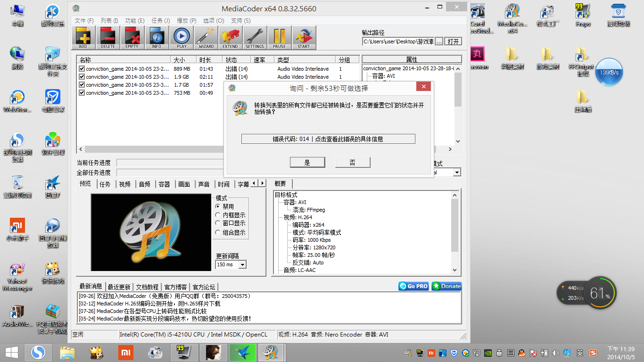Click the output path input field
Screen dimensions: 644x362
398,41
